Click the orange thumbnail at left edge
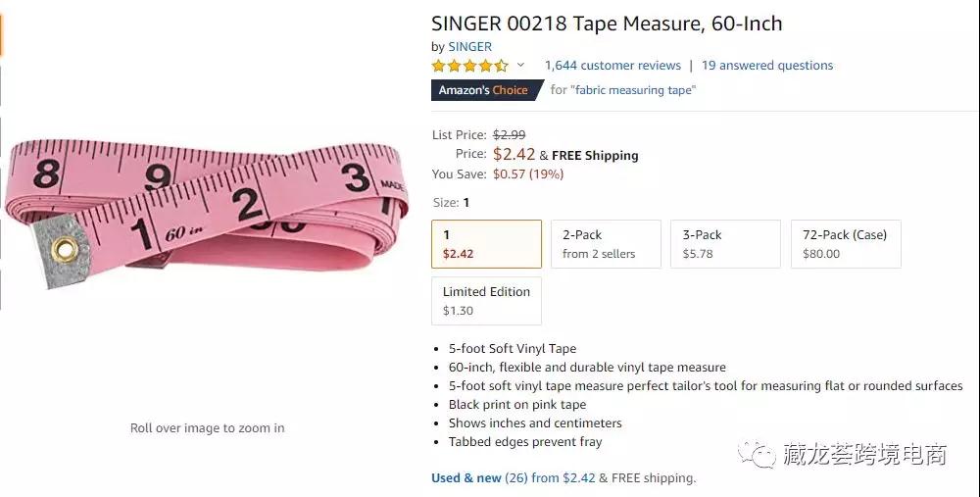 2,34
